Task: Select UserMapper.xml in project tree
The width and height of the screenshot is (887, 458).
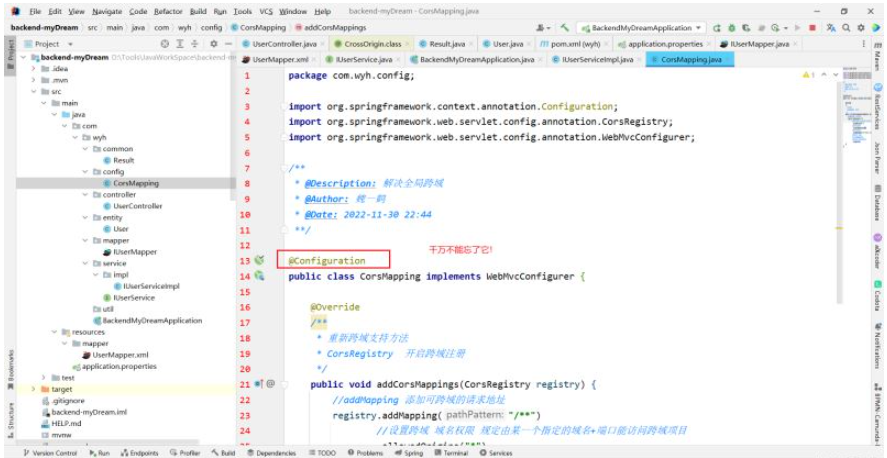Action: tap(120, 355)
